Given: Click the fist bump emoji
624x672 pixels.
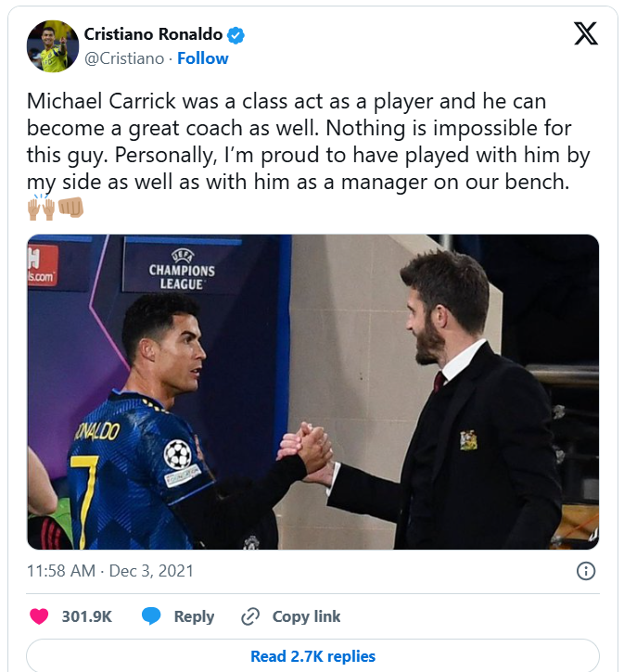Looking at the screenshot, I should click(70, 208).
